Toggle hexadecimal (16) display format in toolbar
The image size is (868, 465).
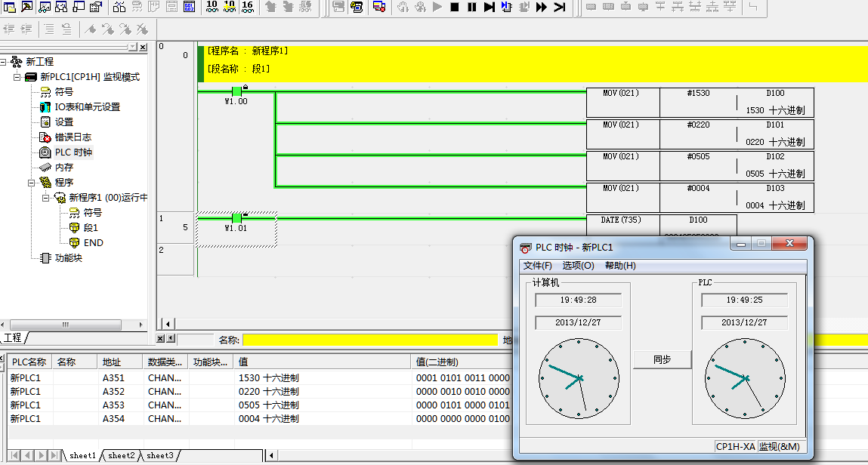pos(247,7)
